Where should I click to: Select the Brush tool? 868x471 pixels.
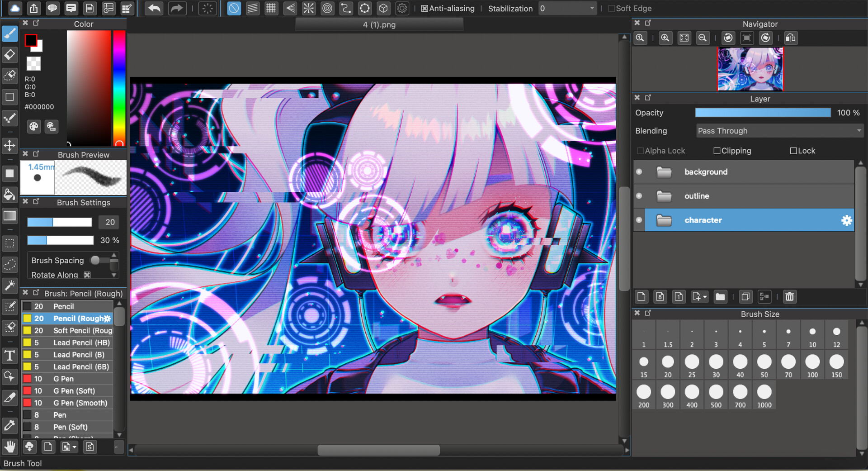point(9,33)
